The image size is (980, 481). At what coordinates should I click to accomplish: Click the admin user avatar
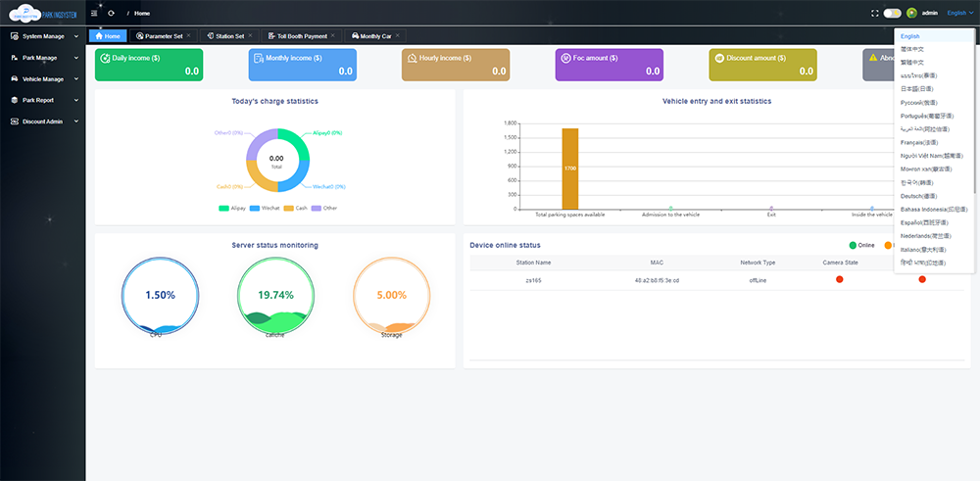[x=911, y=13]
